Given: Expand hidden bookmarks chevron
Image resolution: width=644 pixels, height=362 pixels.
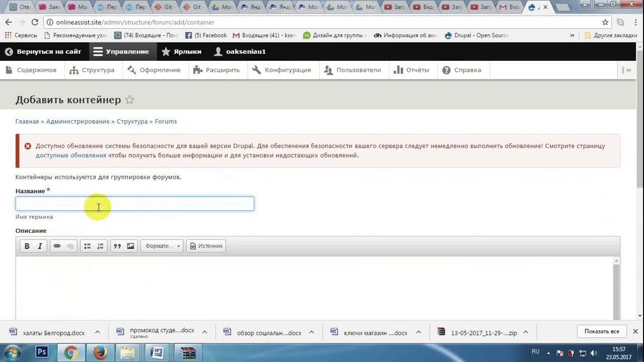Looking at the screenshot, I should (x=572, y=35).
